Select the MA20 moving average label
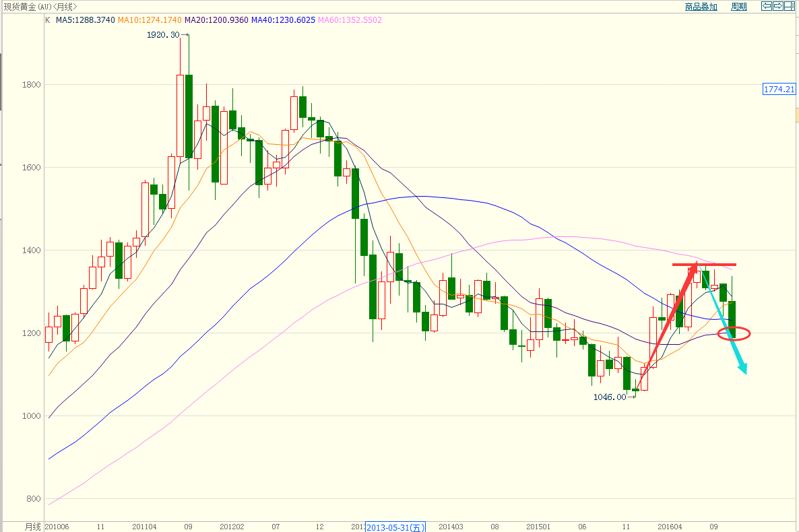799x532 pixels. pyautogui.click(x=216, y=20)
